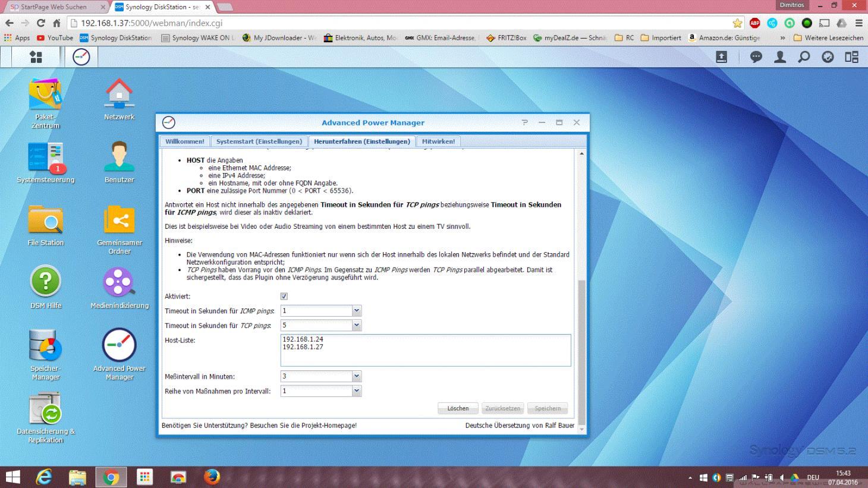Image resolution: width=868 pixels, height=488 pixels.
Task: Open Datensicherung & Replikation desktop icon
Action: (x=46, y=418)
